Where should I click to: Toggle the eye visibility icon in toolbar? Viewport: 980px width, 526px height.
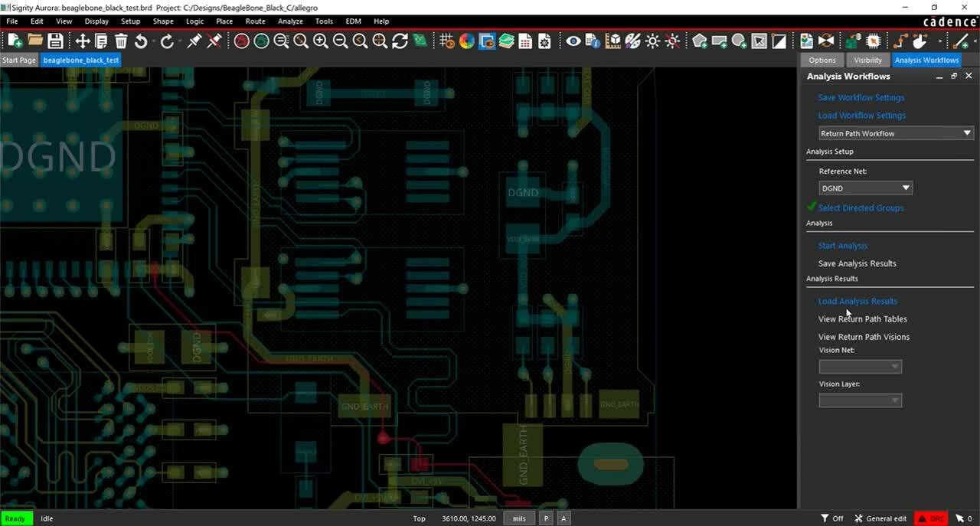(573, 41)
